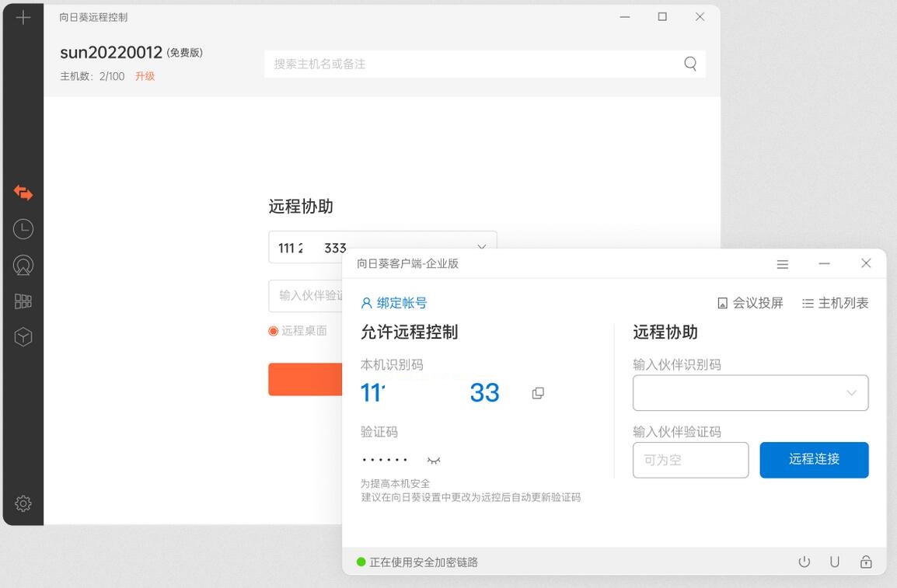Open the remote control arrows tab in sidebar

tap(23, 193)
